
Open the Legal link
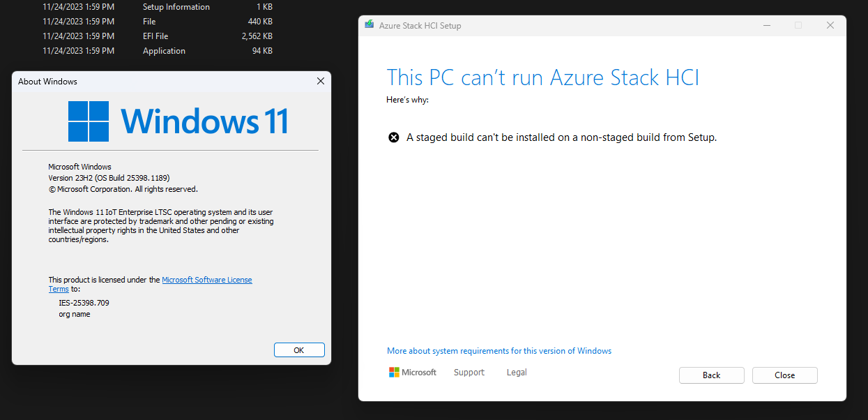(x=517, y=373)
